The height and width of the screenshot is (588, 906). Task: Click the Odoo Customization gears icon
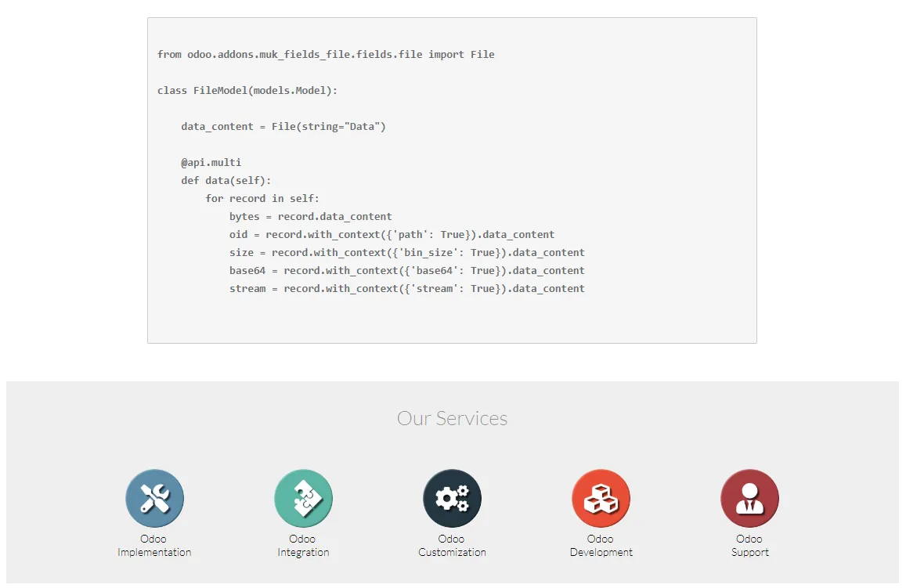(x=453, y=499)
